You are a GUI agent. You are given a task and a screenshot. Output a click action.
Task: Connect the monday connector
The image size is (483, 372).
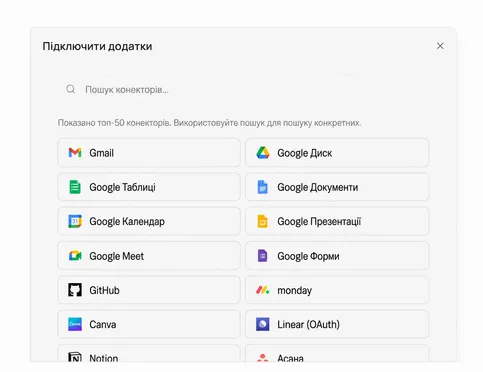(337, 290)
